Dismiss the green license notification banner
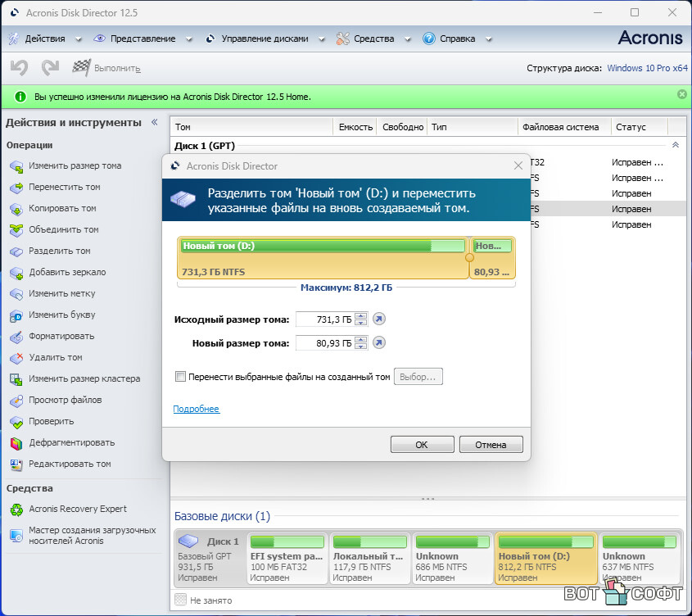The height and width of the screenshot is (616, 692). tap(681, 95)
